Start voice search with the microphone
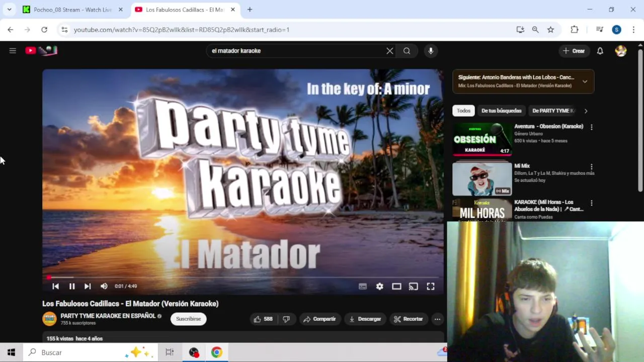 431,51
